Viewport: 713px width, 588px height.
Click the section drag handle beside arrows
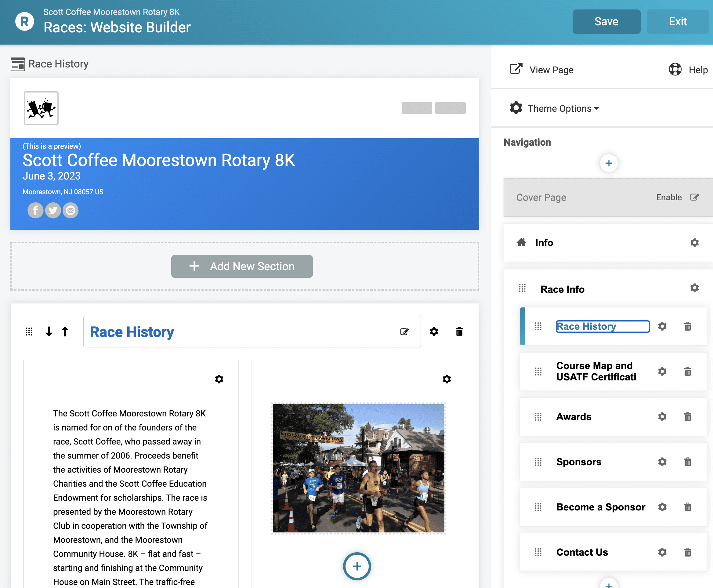click(x=29, y=332)
